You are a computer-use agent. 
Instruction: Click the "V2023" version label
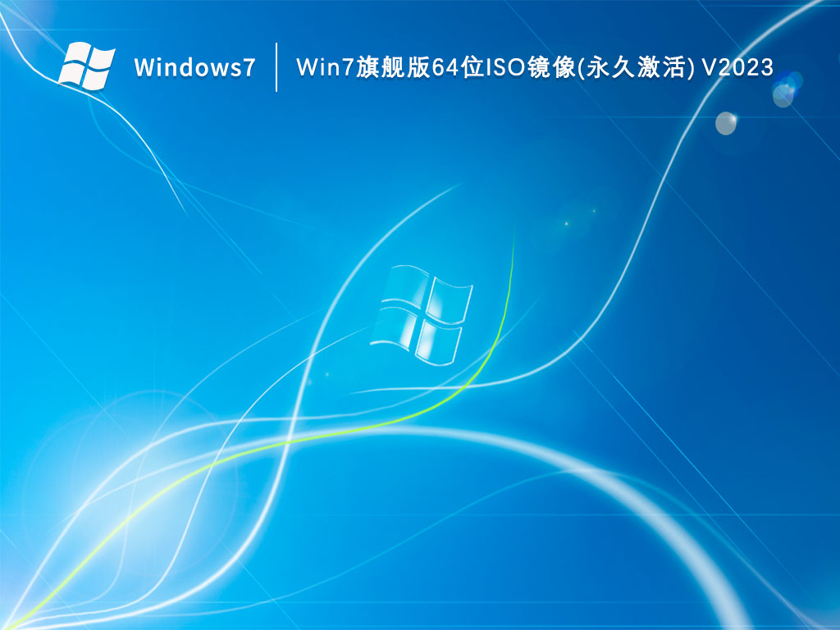pos(737,66)
